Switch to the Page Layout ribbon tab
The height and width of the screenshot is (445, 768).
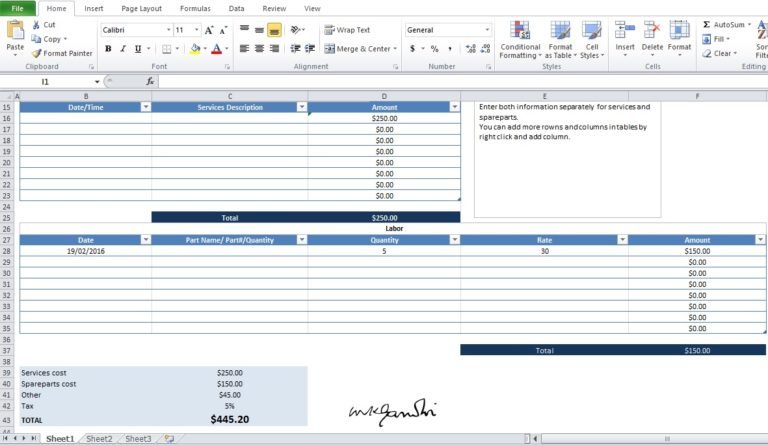[x=141, y=8]
